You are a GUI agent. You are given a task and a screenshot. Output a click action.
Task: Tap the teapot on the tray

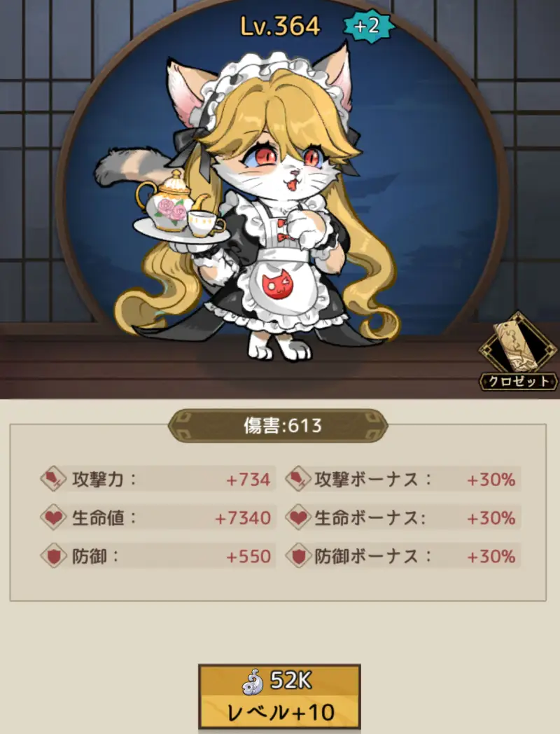click(171, 201)
